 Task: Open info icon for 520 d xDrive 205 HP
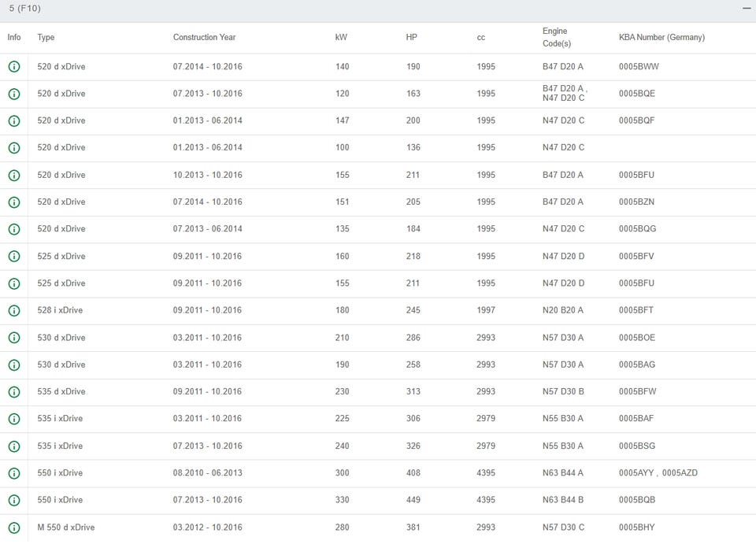pyautogui.click(x=14, y=202)
